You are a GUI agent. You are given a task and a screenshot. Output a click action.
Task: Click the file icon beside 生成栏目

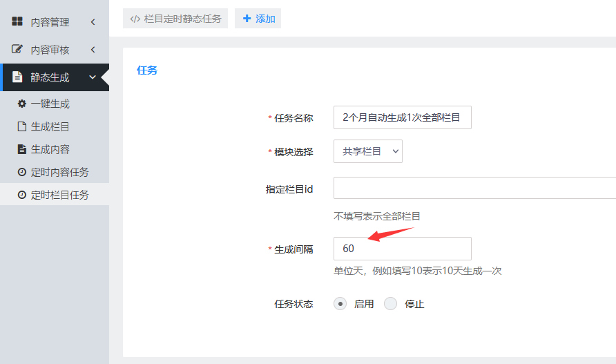click(22, 126)
